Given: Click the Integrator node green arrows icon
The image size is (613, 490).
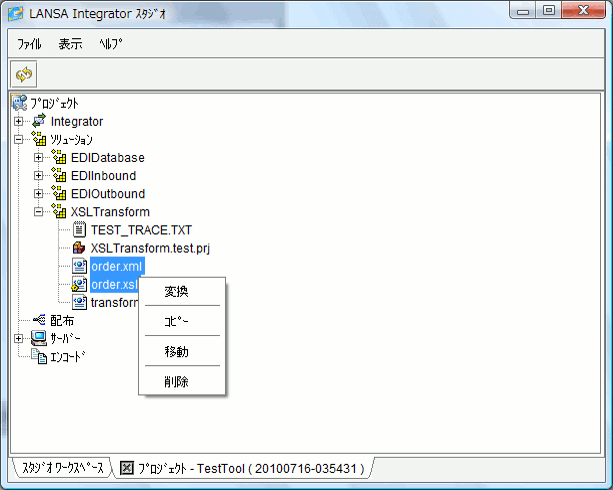Looking at the screenshot, I should 39,121.
